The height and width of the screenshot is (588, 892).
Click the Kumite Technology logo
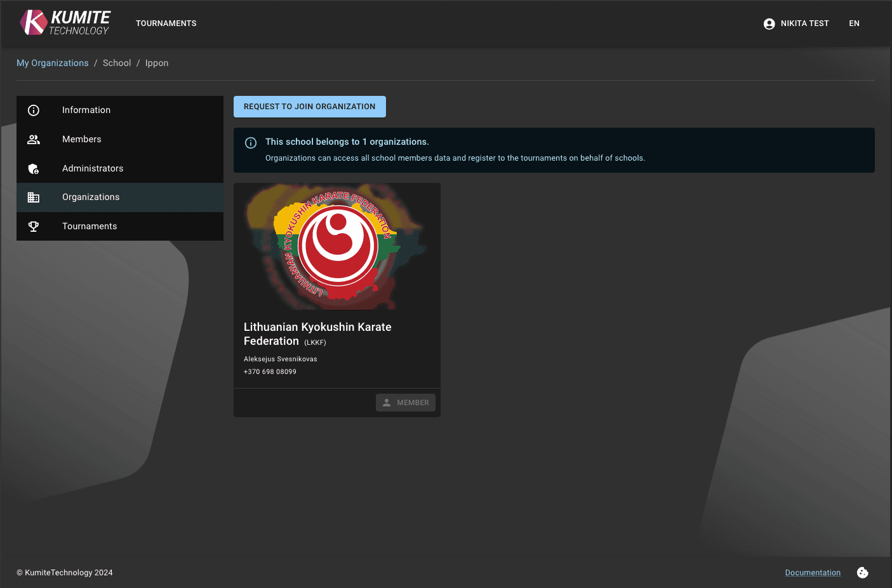(65, 23)
